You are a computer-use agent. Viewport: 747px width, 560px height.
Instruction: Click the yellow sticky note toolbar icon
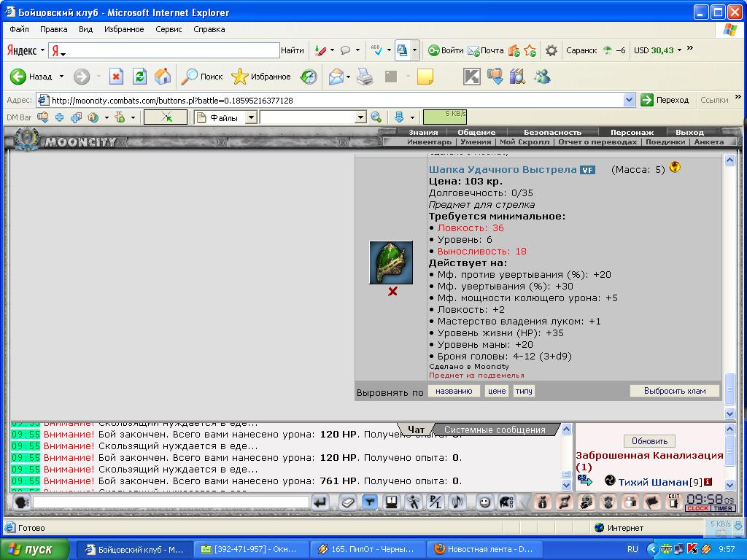pos(425,76)
